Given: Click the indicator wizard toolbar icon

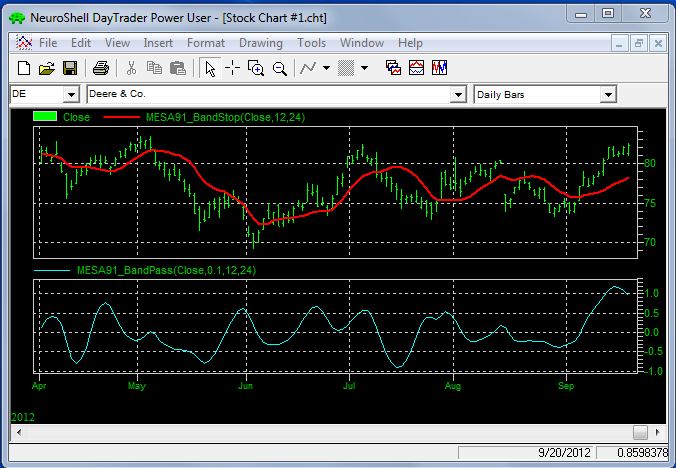Looking at the screenshot, I should click(416, 68).
